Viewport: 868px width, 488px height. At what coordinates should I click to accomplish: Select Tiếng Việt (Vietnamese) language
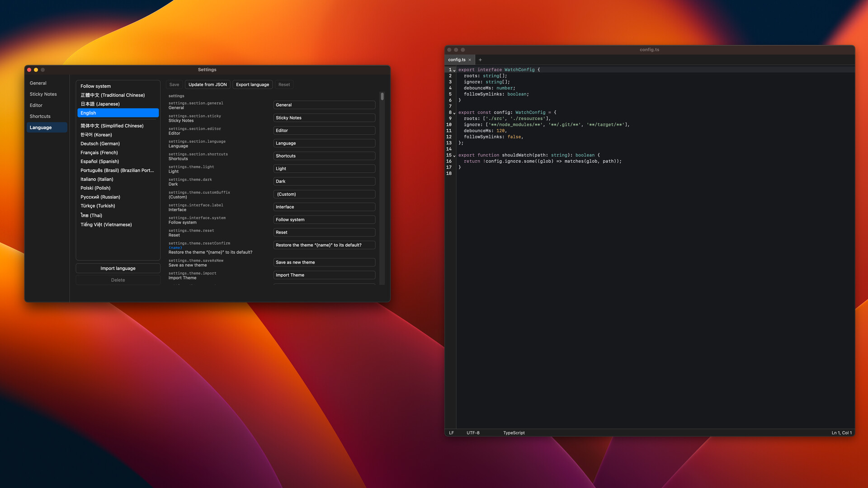[118, 225]
